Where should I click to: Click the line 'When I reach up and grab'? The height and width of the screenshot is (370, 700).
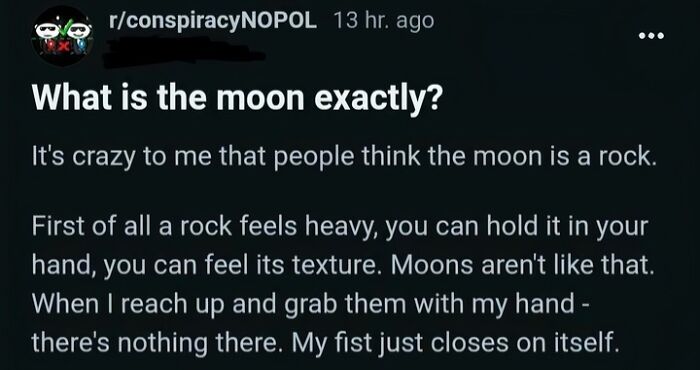click(x=311, y=304)
